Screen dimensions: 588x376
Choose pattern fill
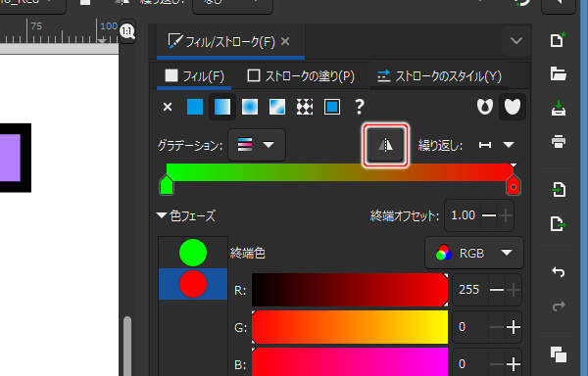(x=305, y=107)
